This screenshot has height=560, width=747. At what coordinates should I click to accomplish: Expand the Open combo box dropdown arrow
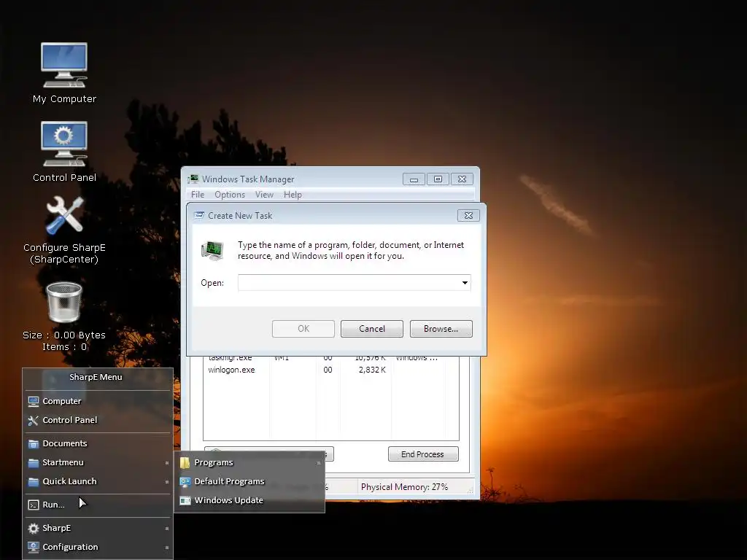[x=465, y=283]
